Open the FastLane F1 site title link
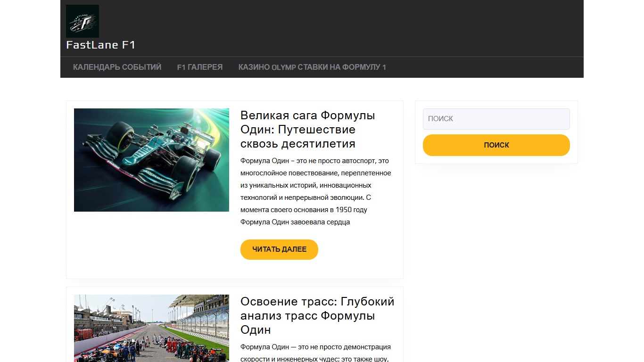This screenshot has width=644, height=362. point(101,45)
